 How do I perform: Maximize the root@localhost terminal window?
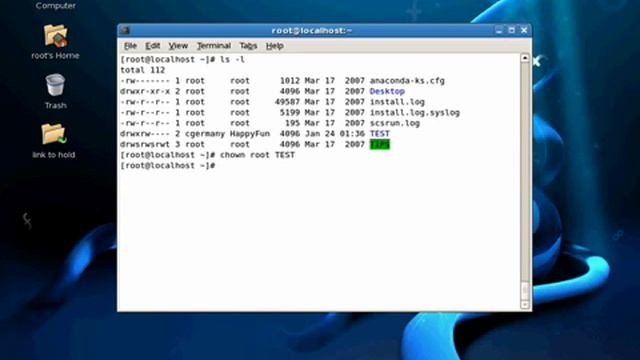coord(511,30)
